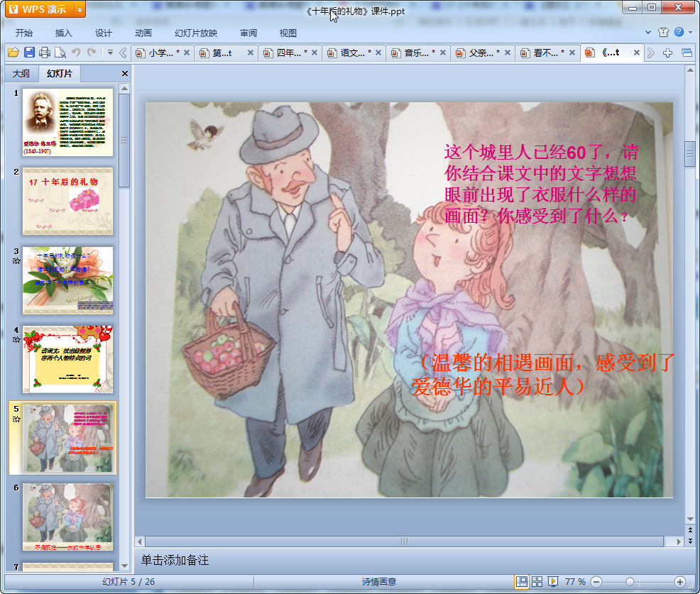Switch to the 幻灯片 thumbnails pane tab
700x594 pixels.
60,74
